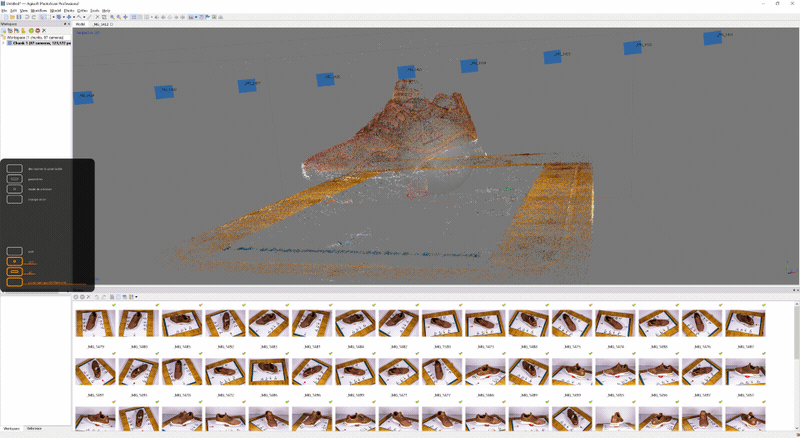The height and width of the screenshot is (438, 800).
Task: Open the Photos pane view mode dropdown
Action: [x=136, y=297]
